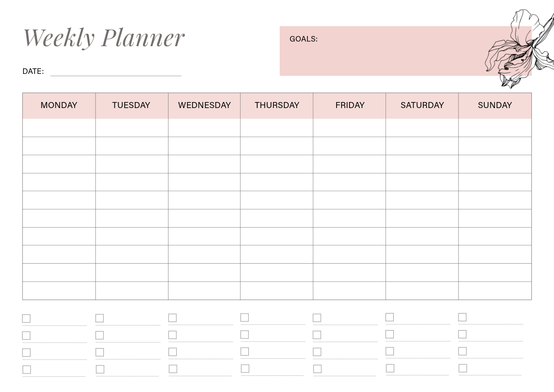The image size is (554, 392).
Task: Tick the bottom checkbox below the Tuesday column
Action: (x=100, y=369)
